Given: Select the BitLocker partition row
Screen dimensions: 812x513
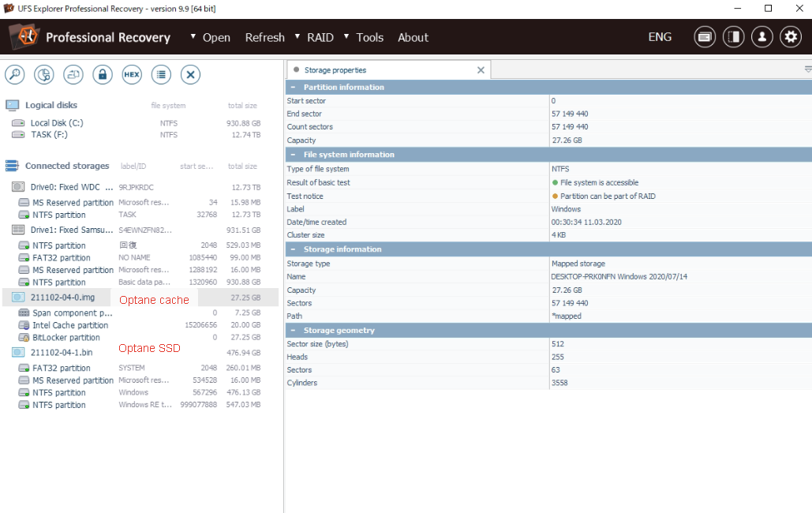Looking at the screenshot, I should 140,337.
